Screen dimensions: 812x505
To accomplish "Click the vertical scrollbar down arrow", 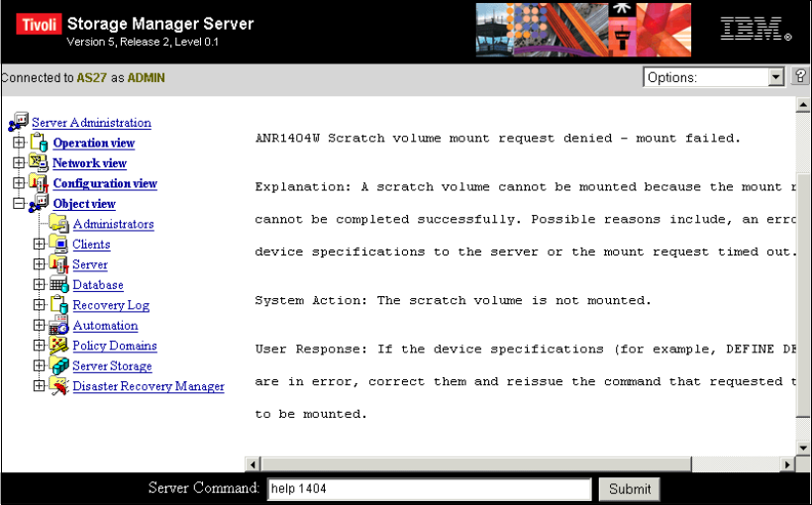I will pyautogui.click(x=803, y=448).
